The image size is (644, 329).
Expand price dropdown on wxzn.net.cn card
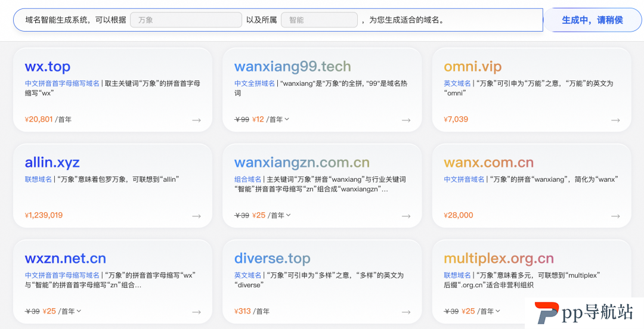click(x=79, y=311)
